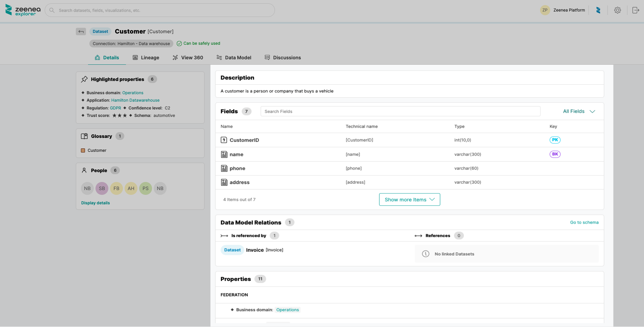The height and width of the screenshot is (327, 644).
Task: Click the logout icon
Action: 636,10
